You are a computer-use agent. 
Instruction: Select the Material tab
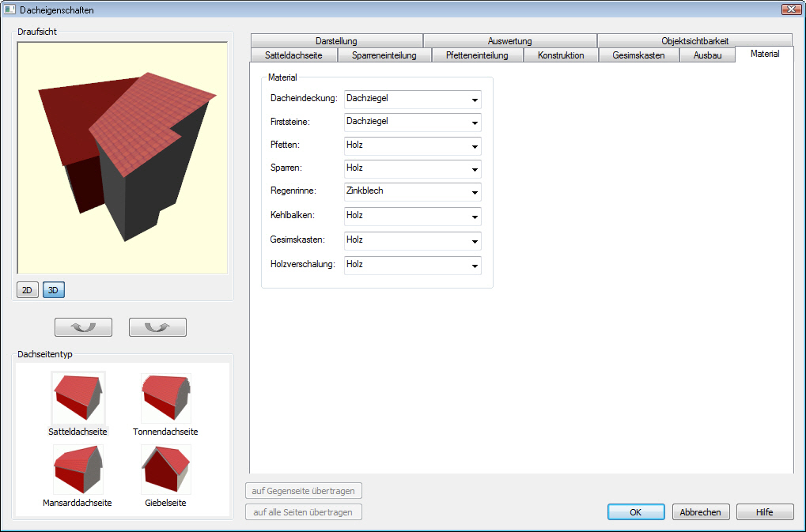point(765,54)
